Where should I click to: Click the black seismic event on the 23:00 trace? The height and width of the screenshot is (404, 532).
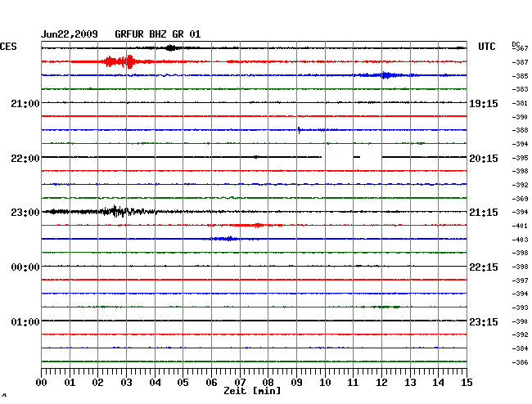(x=117, y=212)
